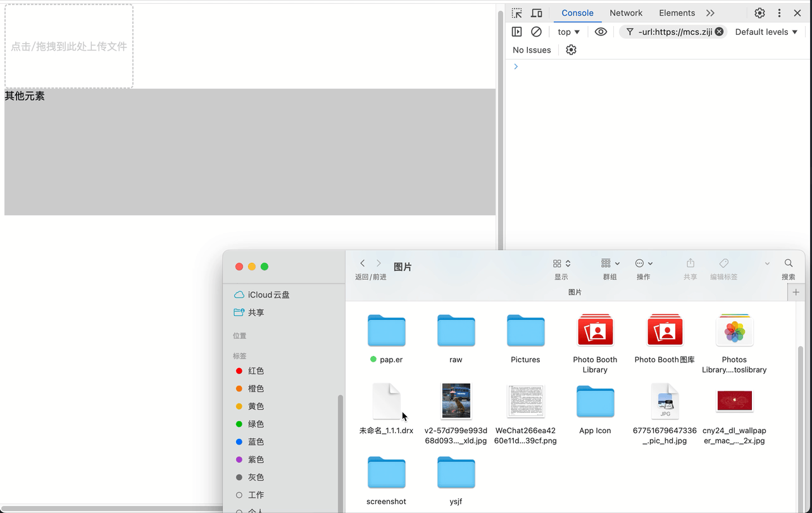Switch to the Network tab
Image resolution: width=812 pixels, height=513 pixels.
[x=626, y=13]
